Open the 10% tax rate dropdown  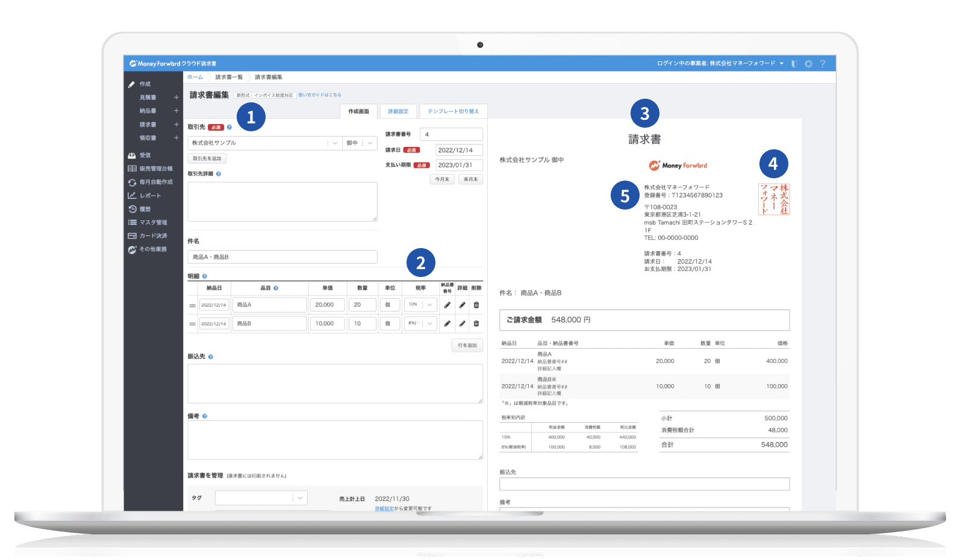point(429,305)
